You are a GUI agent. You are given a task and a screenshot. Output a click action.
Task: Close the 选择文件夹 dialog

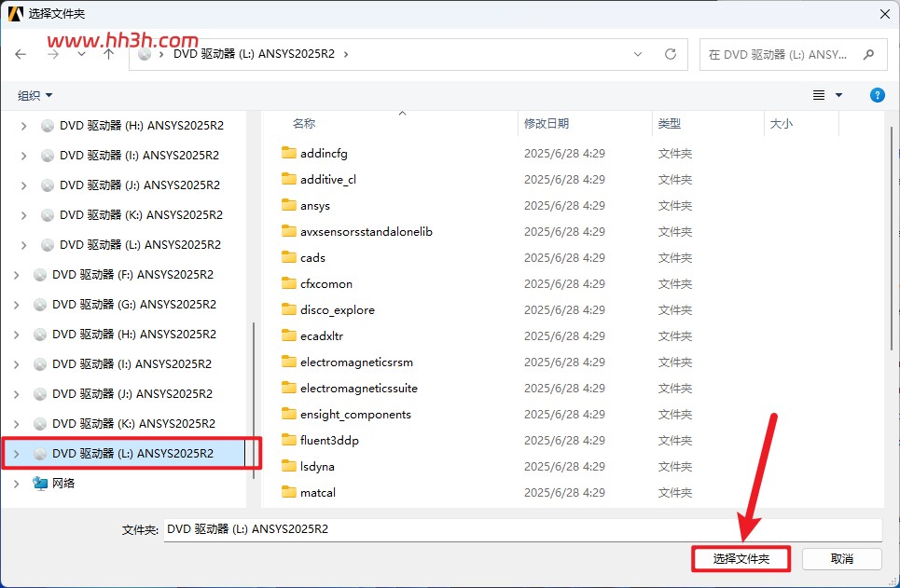[x=884, y=14]
